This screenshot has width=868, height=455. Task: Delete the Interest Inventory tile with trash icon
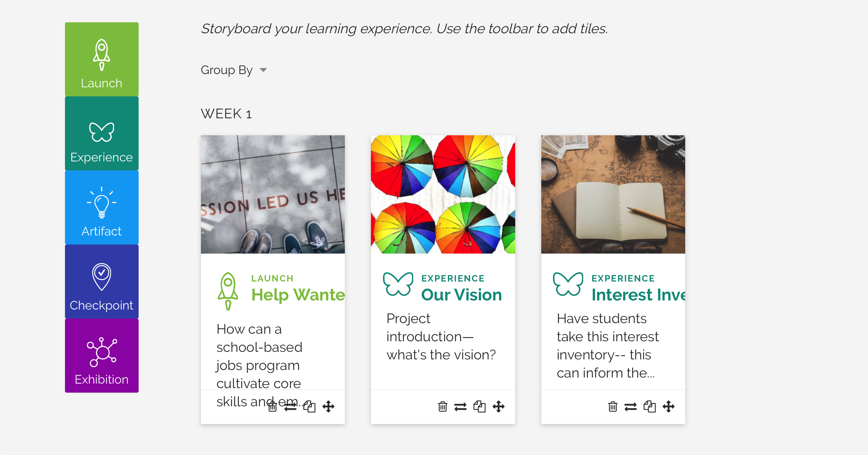[613, 407]
